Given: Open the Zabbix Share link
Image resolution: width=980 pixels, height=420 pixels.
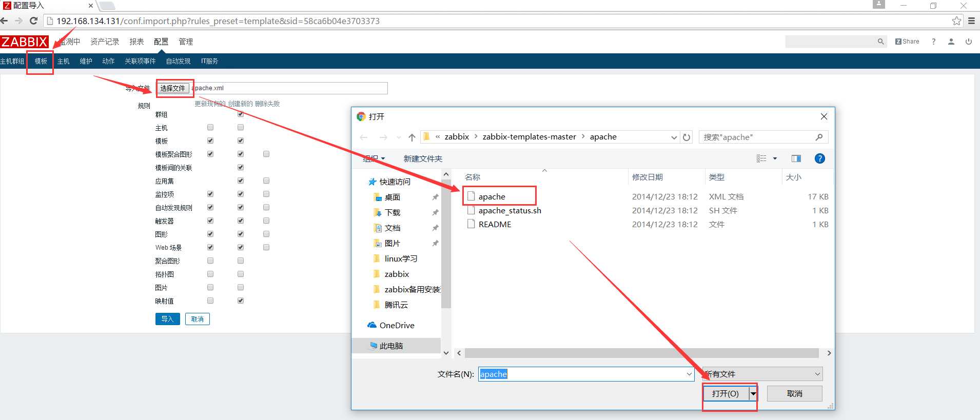Looking at the screenshot, I should tap(907, 42).
